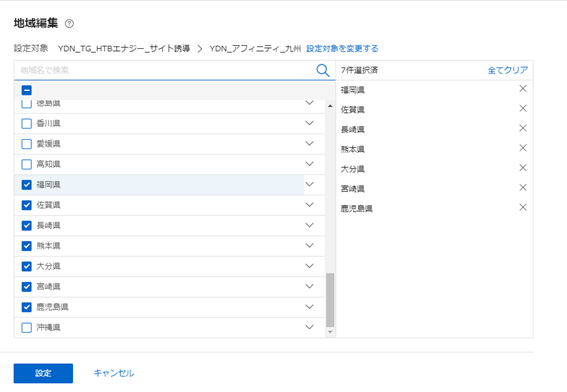Uncheck the 鹿児島県 checkbox

tap(27, 307)
